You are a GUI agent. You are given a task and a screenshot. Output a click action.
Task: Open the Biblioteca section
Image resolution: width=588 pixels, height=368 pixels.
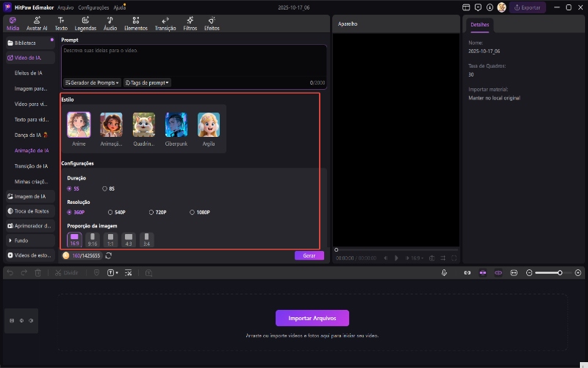click(30, 43)
